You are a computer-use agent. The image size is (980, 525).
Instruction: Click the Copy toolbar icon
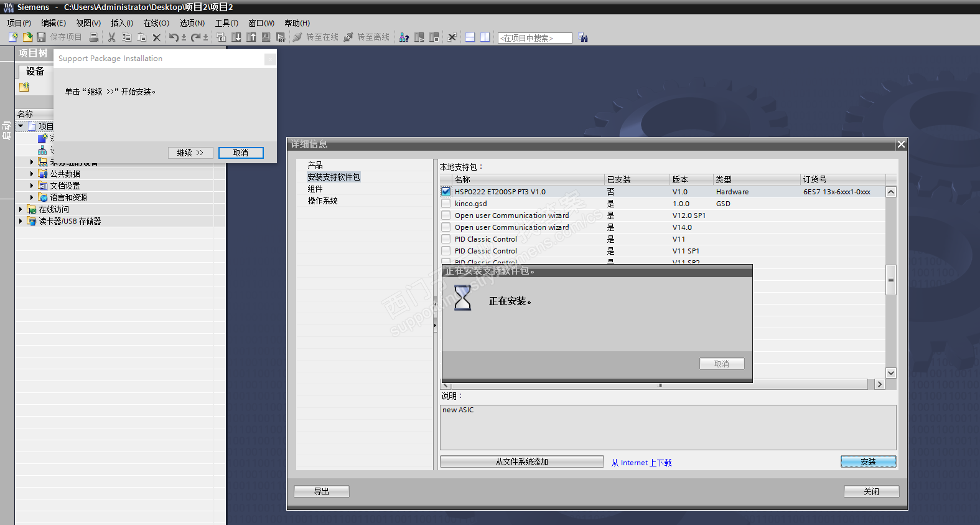[127, 37]
